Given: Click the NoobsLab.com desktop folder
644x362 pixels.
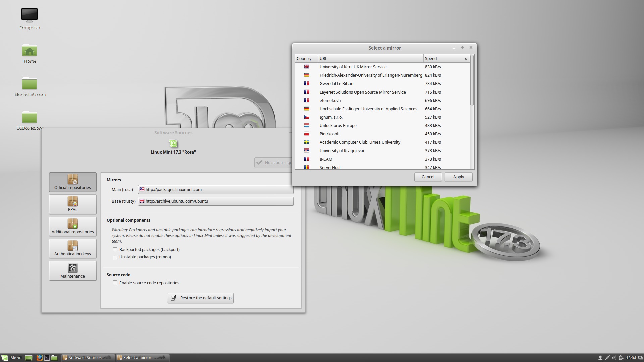Looking at the screenshot, I should click(30, 87).
